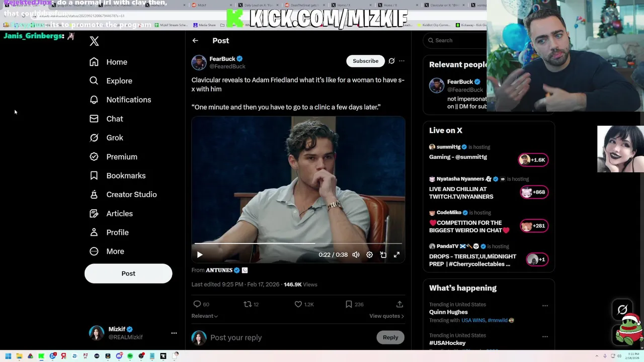Click the +281 listeners badge

pyautogui.click(x=534, y=226)
